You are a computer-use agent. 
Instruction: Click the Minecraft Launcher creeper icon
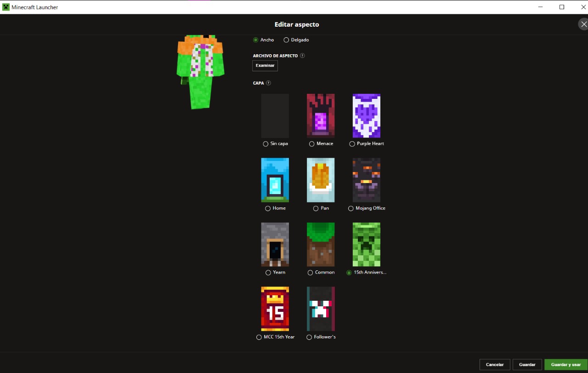click(6, 7)
